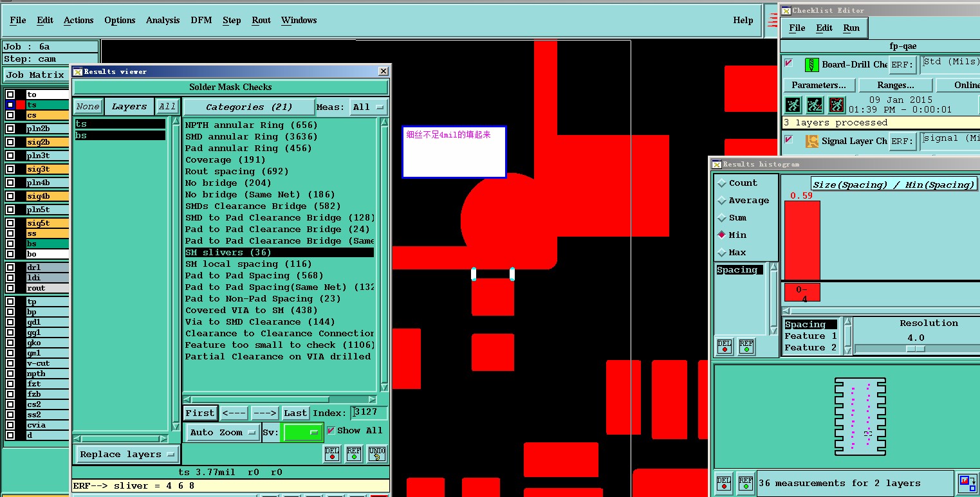The width and height of the screenshot is (980, 497).
Task: Click All button beside Layers
Action: pos(167,107)
